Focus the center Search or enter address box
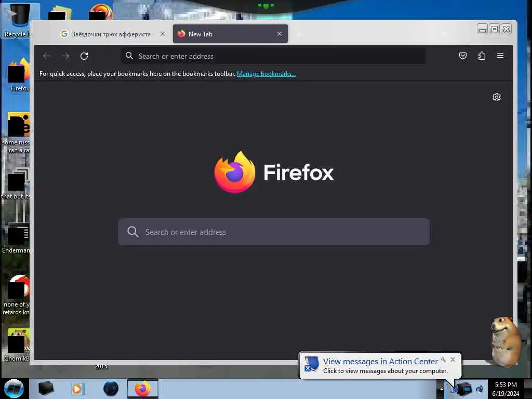The image size is (532, 399). (x=274, y=232)
